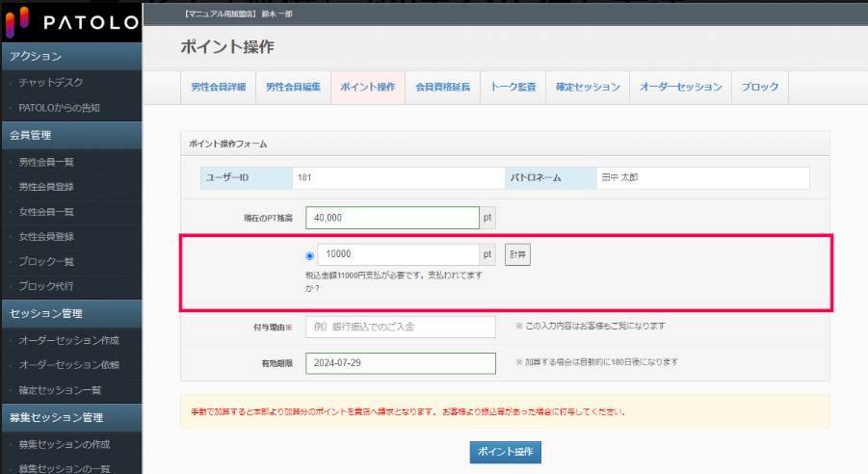The width and height of the screenshot is (868, 474).
Task: Switch to the 男性会員編集 tab
Action: point(293,87)
